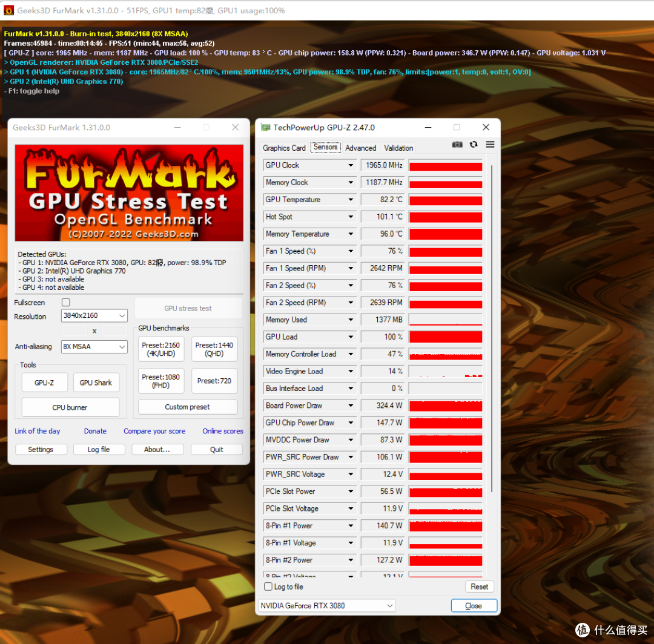Run the Preset:1440 (QHD) benchmark
This screenshot has width=654, height=644.
coord(214,349)
